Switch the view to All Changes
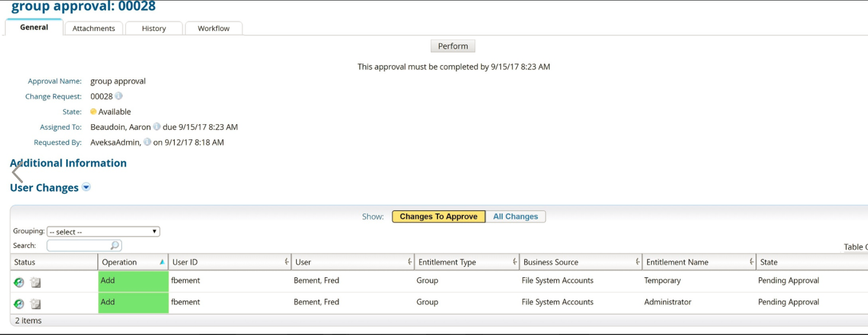The width and height of the screenshot is (868, 335). pos(516,216)
